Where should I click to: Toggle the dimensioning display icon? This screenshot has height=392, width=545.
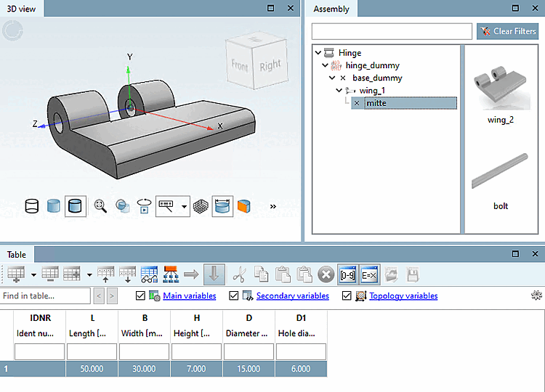[x=222, y=206]
